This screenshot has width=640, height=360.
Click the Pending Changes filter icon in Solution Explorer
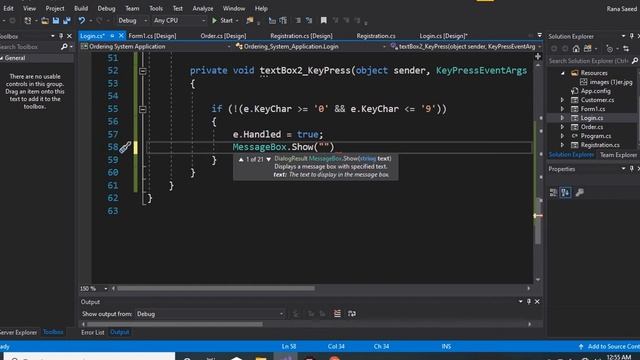point(609,49)
